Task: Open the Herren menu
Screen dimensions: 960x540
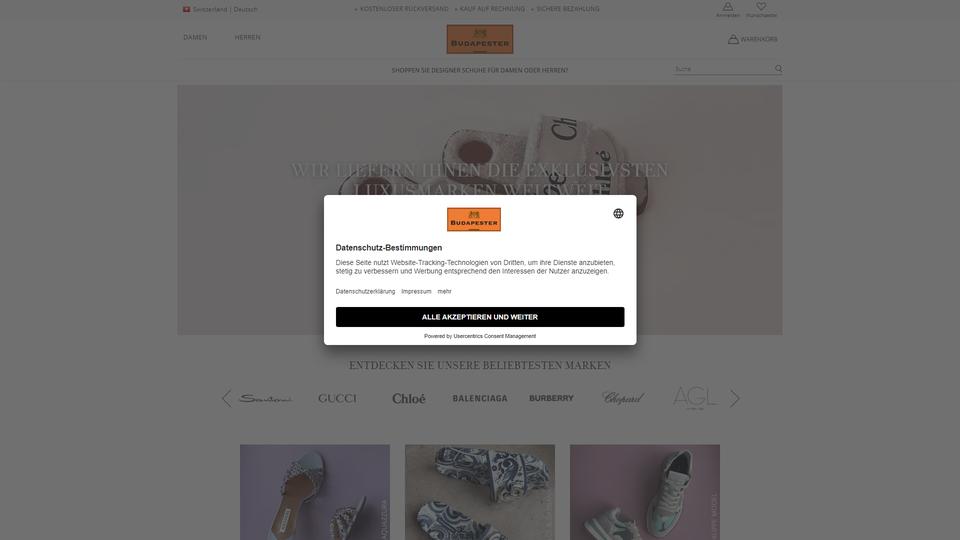Action: click(247, 37)
